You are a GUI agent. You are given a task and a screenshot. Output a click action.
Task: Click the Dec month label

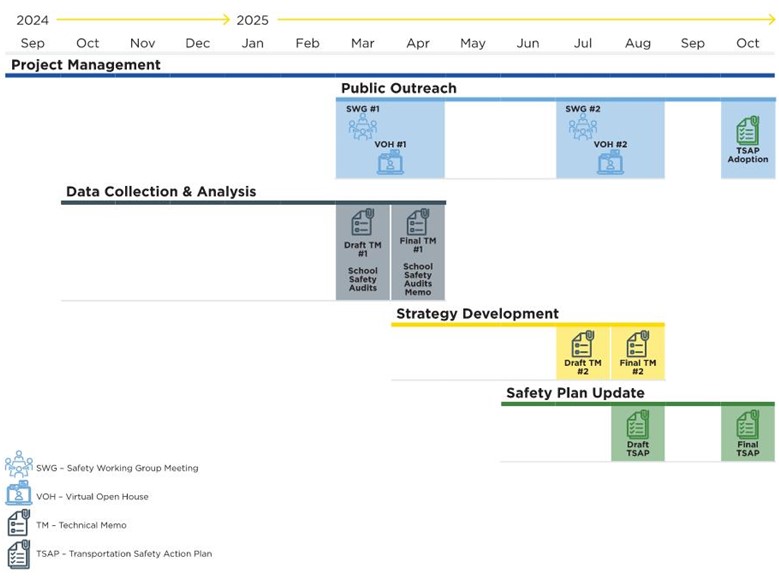point(198,43)
